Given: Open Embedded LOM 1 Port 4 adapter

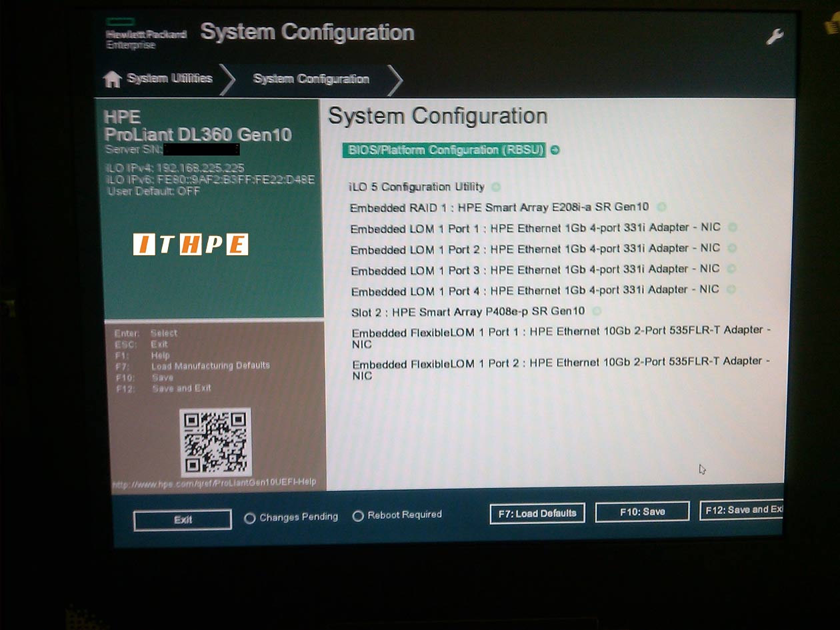Looking at the screenshot, I should (x=535, y=291).
